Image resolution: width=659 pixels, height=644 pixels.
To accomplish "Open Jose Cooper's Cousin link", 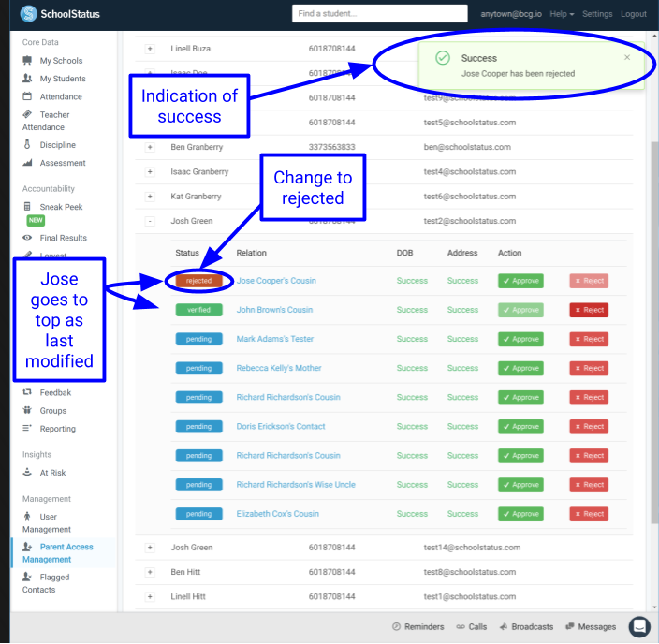I will [276, 281].
